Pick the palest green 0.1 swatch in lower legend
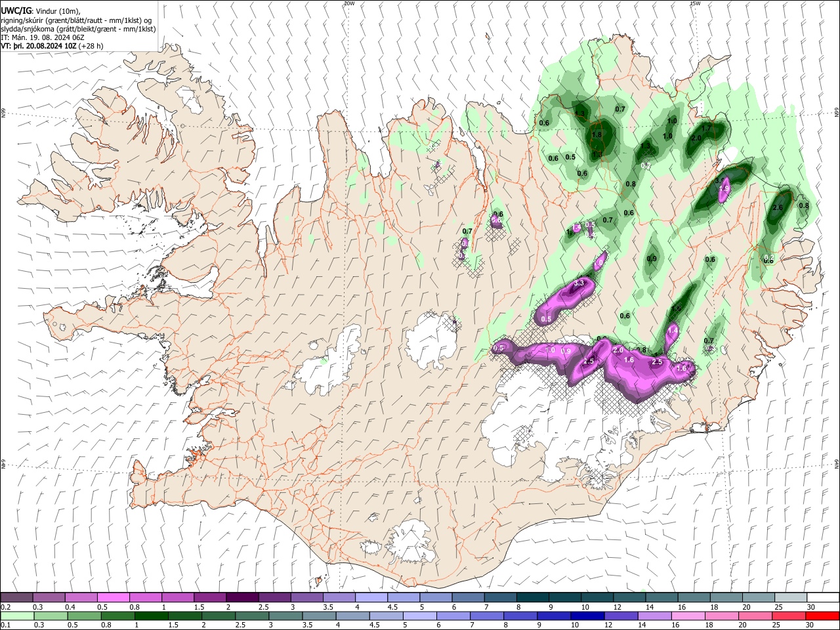The width and height of the screenshot is (840, 630). [16, 616]
